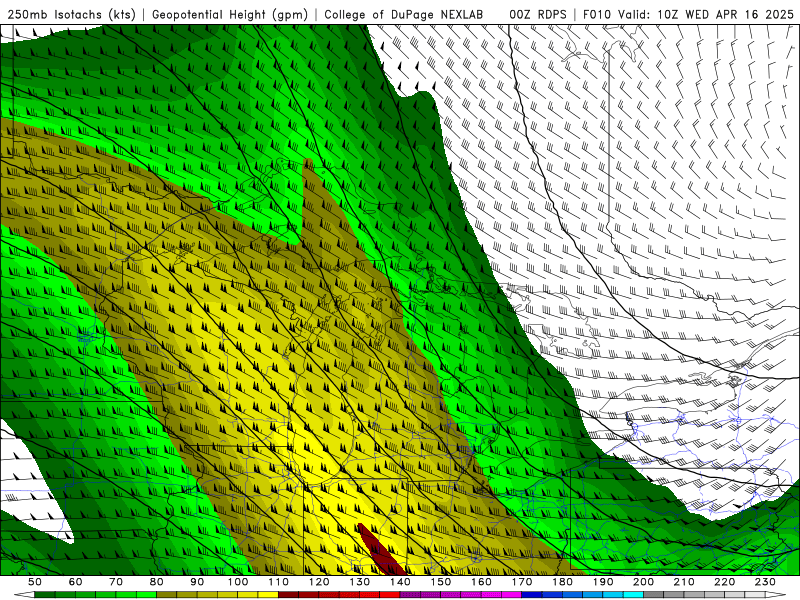Click the 110 knot legend label
This screenshot has width=800, height=600.
tap(279, 582)
